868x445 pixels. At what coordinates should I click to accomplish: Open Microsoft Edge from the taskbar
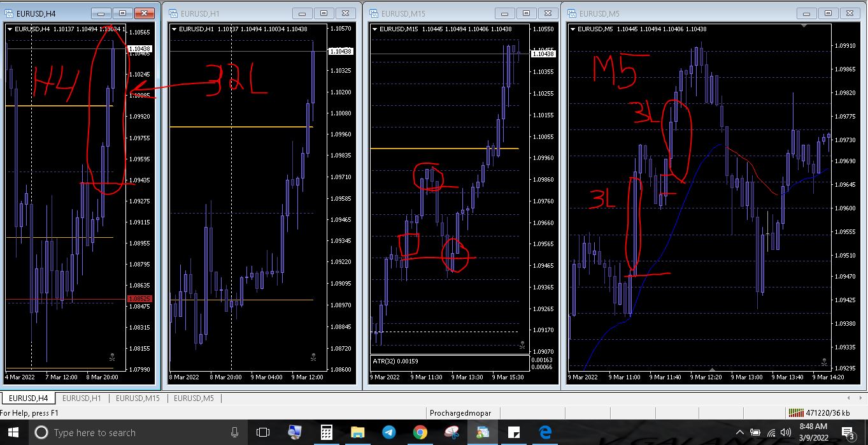pos(545,432)
